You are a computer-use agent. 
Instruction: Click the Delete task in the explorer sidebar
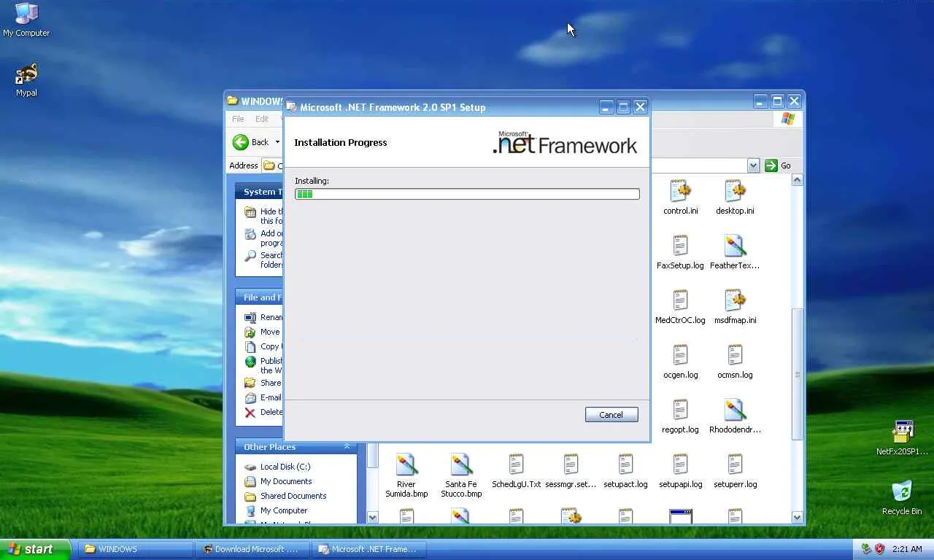point(263,412)
